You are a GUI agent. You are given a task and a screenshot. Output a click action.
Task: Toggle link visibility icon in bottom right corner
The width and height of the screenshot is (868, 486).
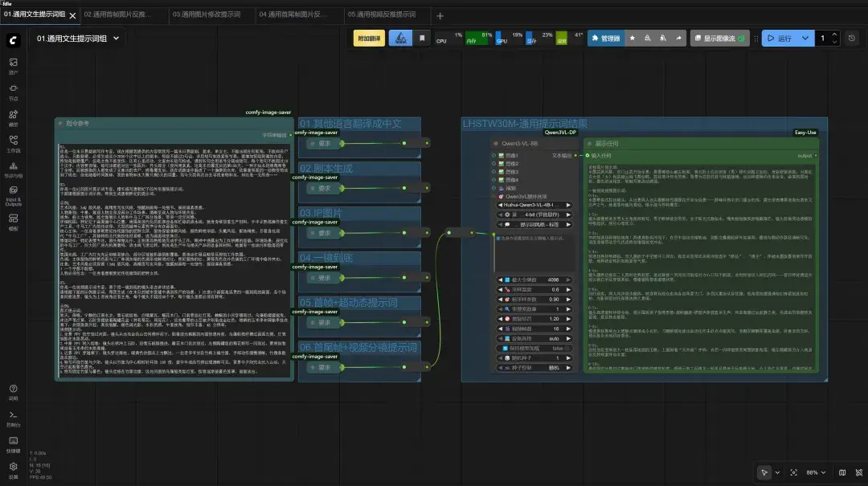click(x=858, y=472)
